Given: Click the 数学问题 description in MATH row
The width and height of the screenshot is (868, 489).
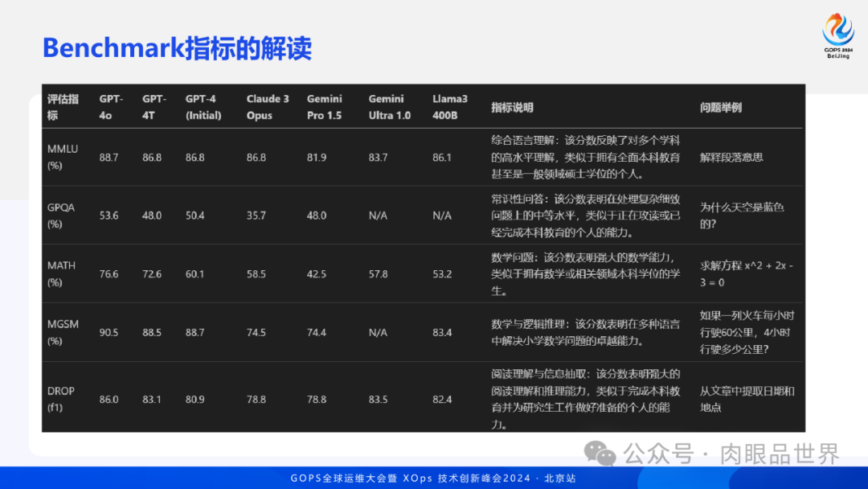Looking at the screenshot, I should [x=586, y=274].
